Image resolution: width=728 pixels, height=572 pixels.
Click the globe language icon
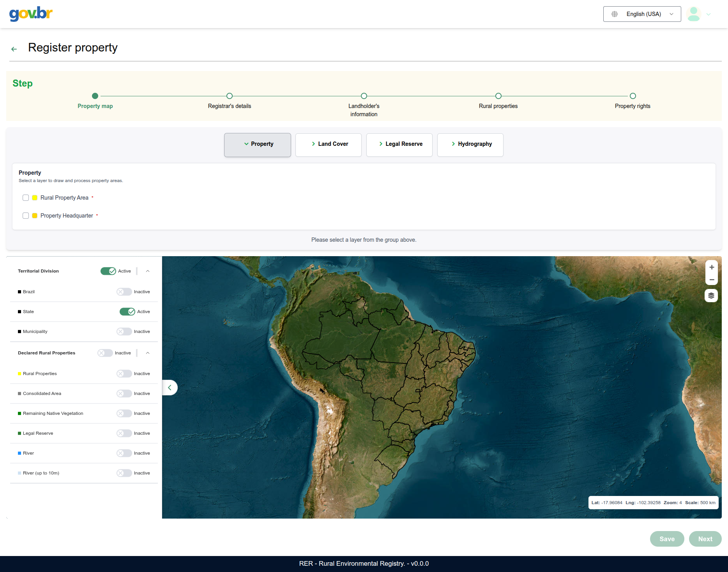pos(615,14)
